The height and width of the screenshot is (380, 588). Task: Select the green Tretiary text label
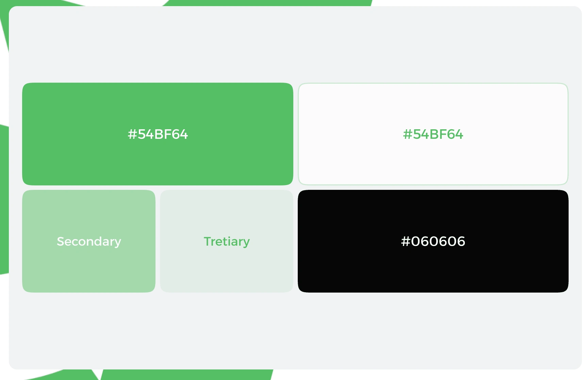point(227,242)
